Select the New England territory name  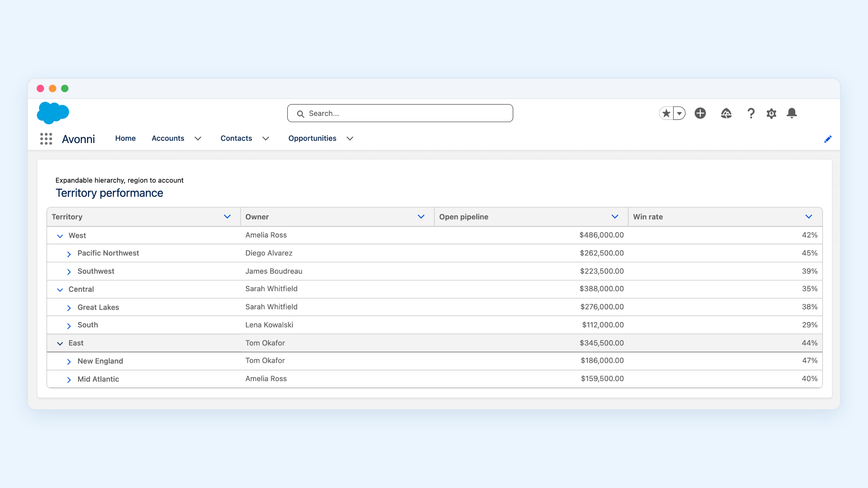point(100,361)
